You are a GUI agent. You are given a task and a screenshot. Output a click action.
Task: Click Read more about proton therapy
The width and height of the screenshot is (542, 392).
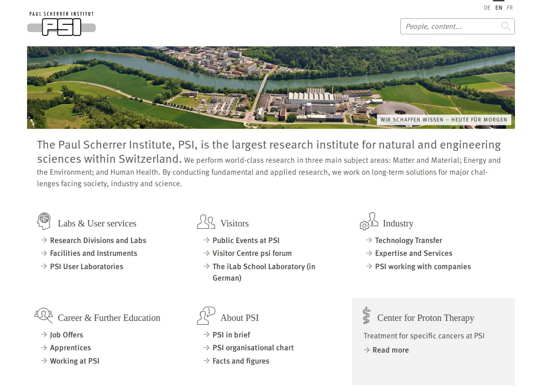coord(391,350)
